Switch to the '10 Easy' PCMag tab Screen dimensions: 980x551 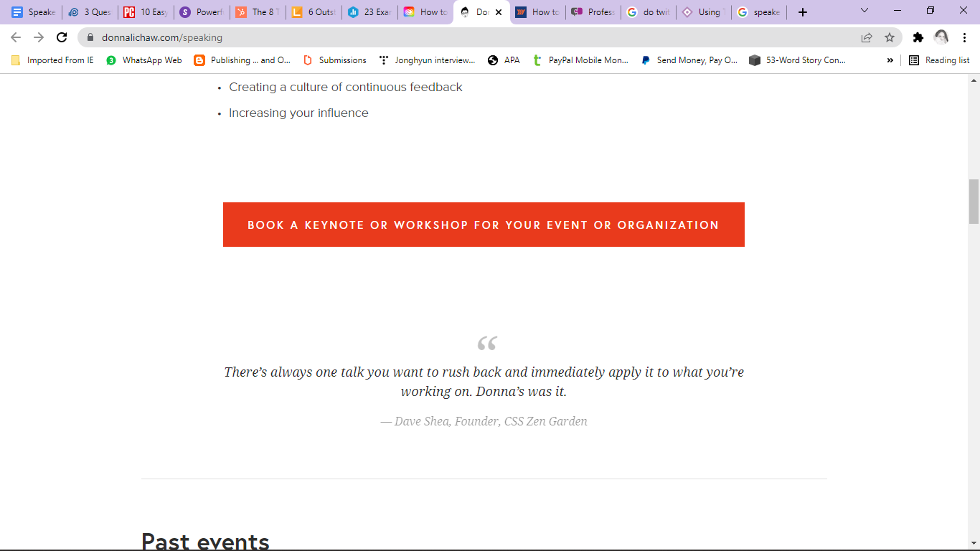(146, 12)
